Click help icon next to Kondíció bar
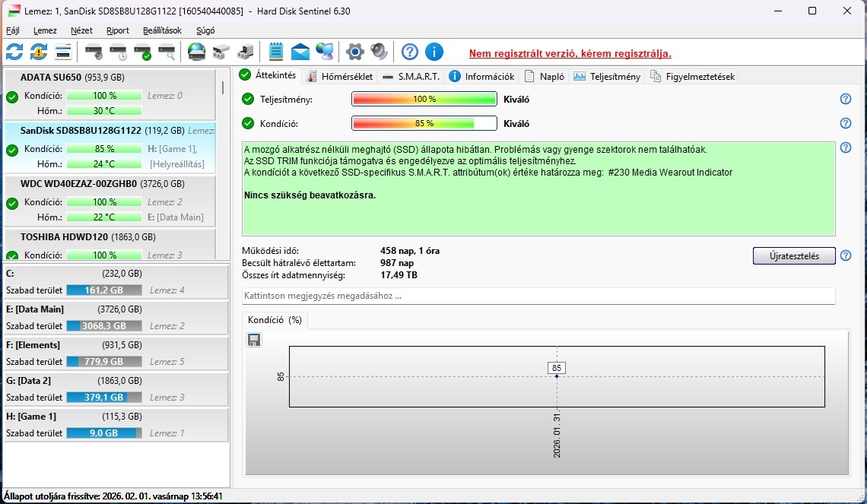Image resolution: width=867 pixels, height=504 pixels. (x=846, y=123)
